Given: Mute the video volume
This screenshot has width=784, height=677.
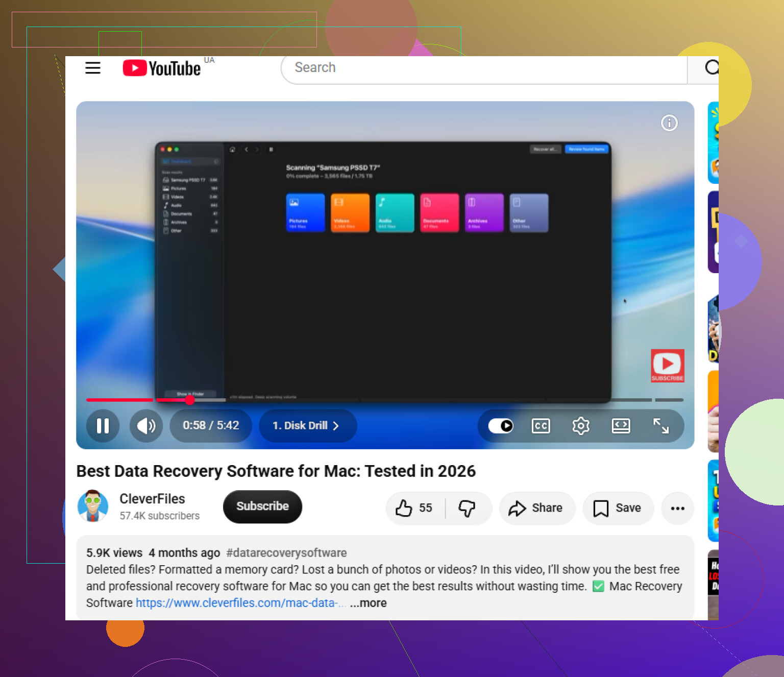Looking at the screenshot, I should coord(146,426).
